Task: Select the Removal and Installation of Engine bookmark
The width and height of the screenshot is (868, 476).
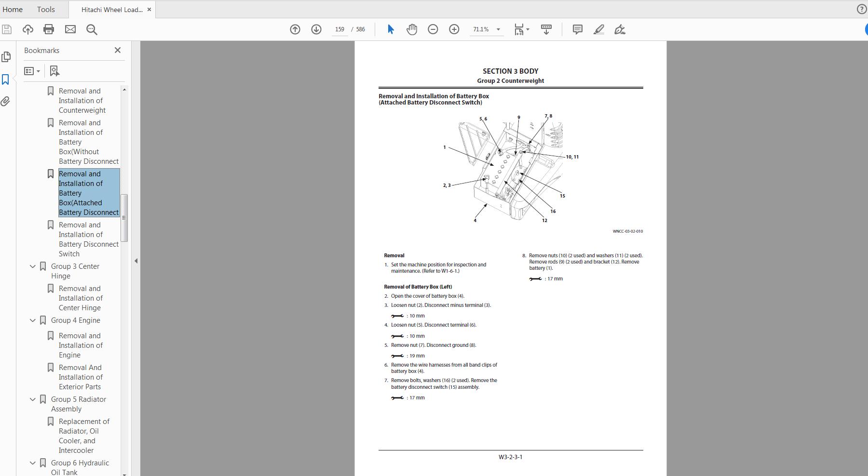Action: click(81, 345)
